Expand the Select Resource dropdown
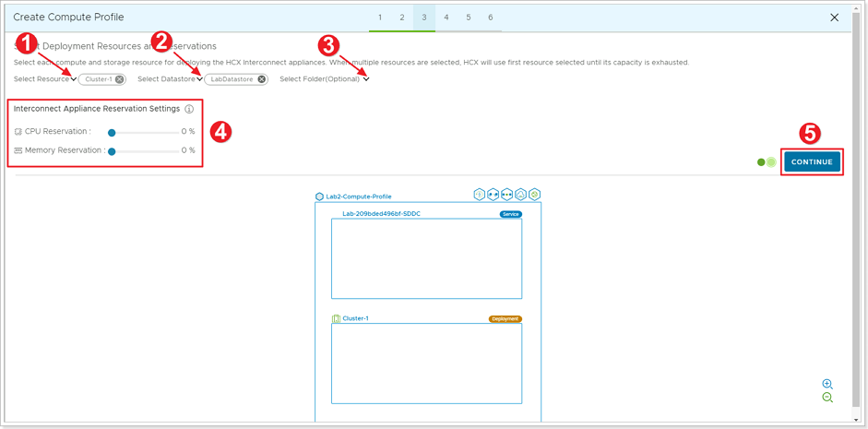The height and width of the screenshot is (429, 868). (x=74, y=79)
